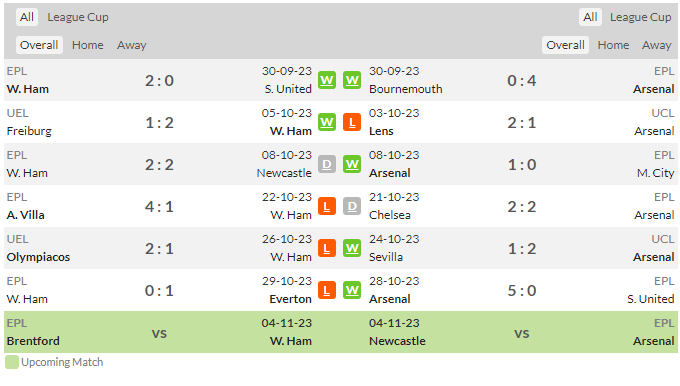
Task: Click the W badge for Sevilla vs Arsenal
Action: [x=352, y=249]
